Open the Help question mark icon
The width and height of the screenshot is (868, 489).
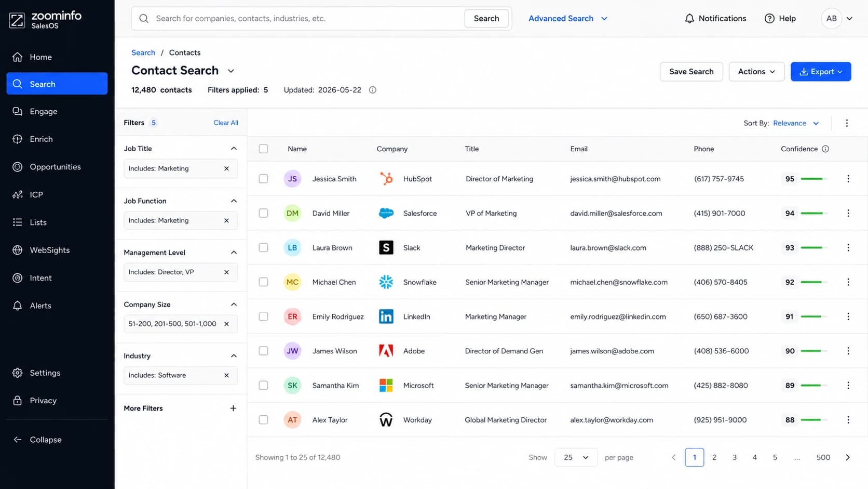tap(769, 18)
